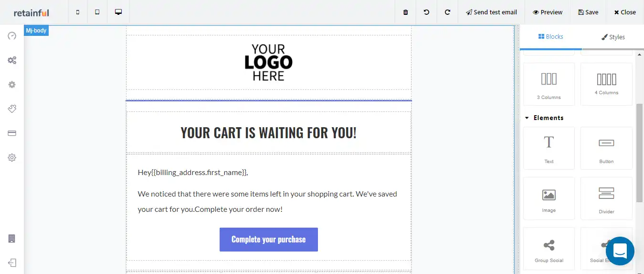The image size is (644, 274).
Task: Switch to the Styles tab
Action: (x=613, y=37)
